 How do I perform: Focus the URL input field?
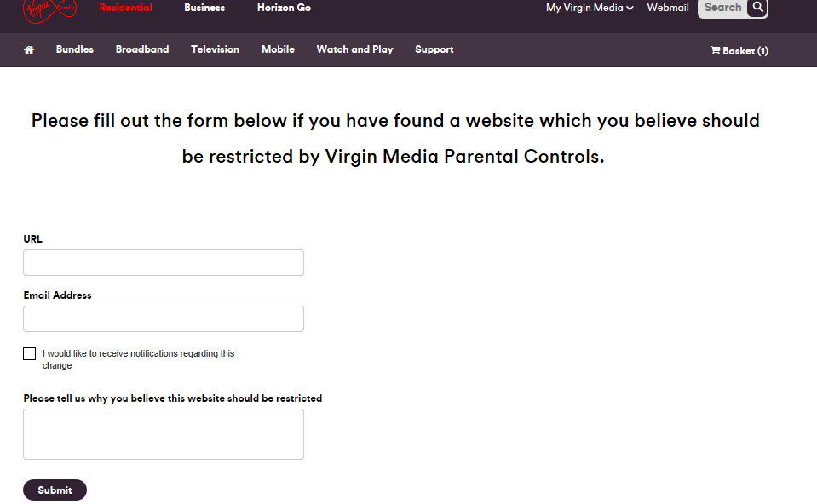[x=164, y=263]
